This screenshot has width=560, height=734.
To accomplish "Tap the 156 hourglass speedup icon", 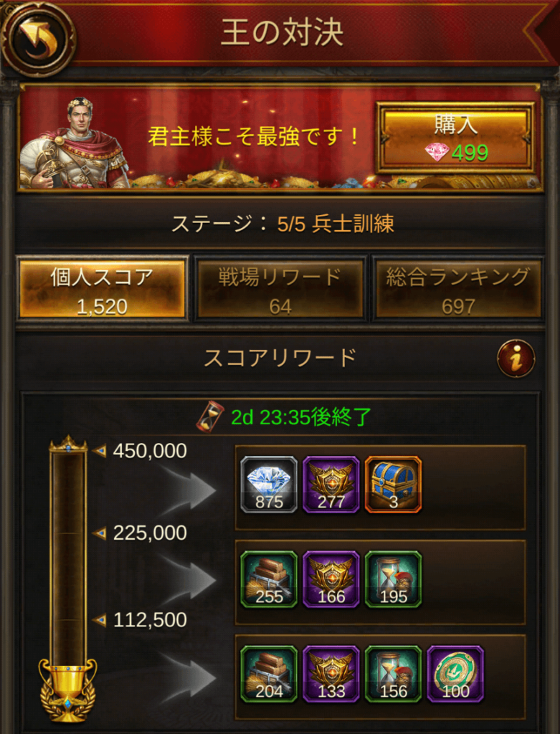I will point(394,674).
